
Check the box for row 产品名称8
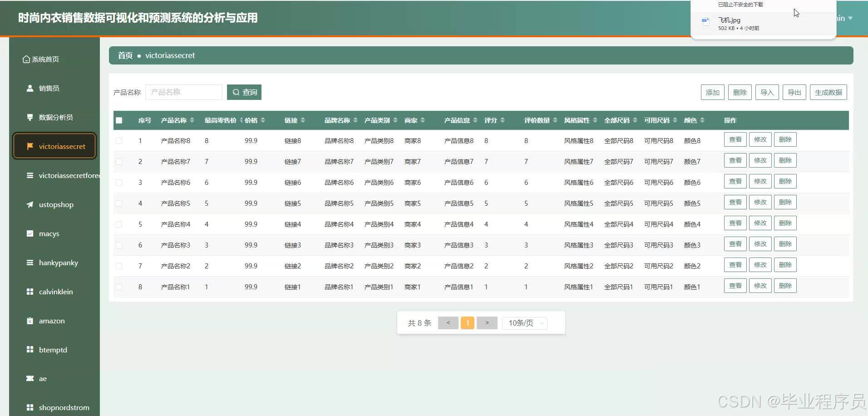(x=119, y=141)
